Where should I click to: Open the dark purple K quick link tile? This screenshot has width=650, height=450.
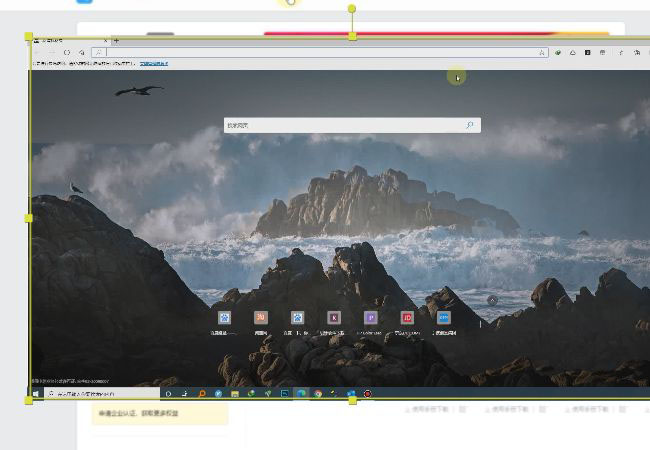coord(334,318)
